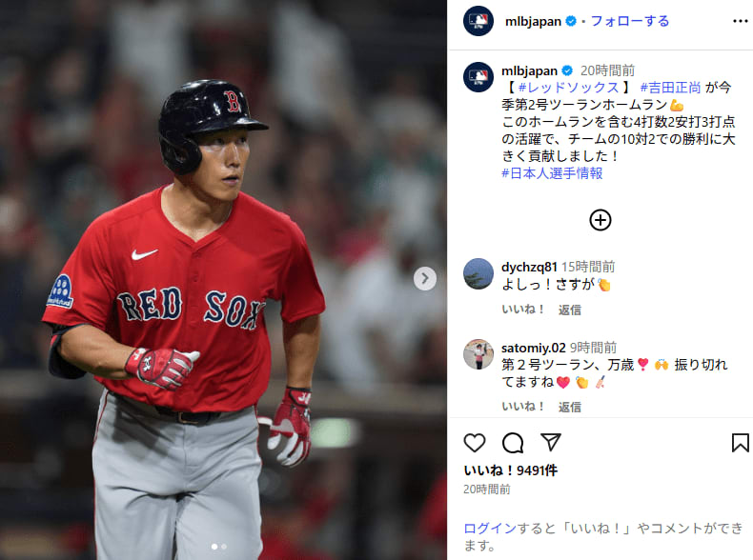Save post with the bookmark icon

click(x=740, y=443)
